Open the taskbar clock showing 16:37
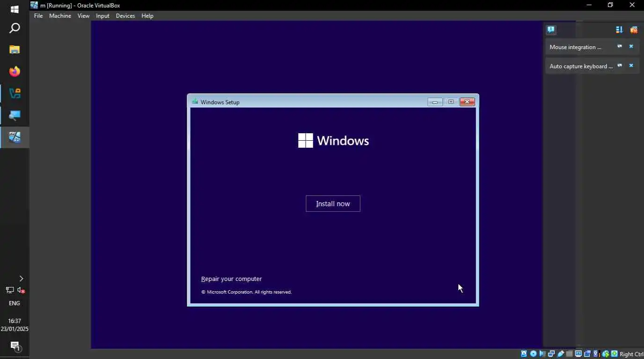 pos(15,325)
